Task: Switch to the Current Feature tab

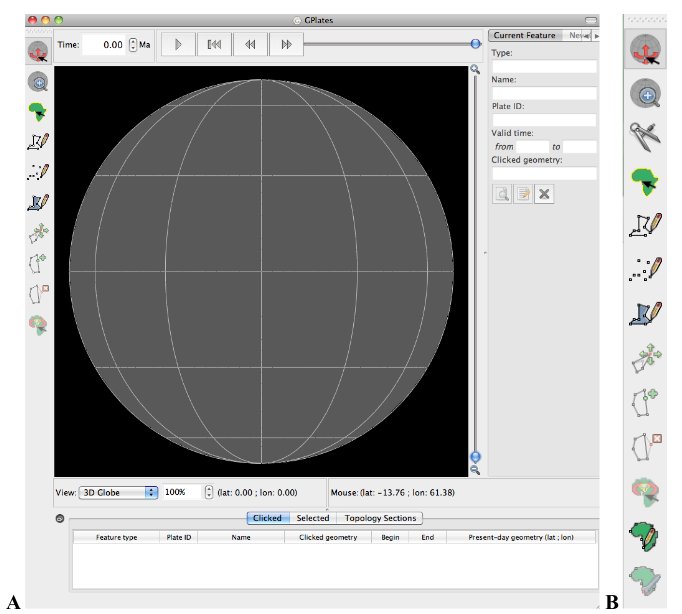Action: (x=525, y=36)
